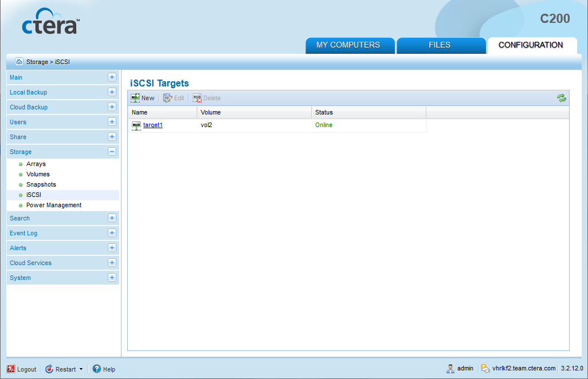Click the Share menu label

(x=18, y=137)
